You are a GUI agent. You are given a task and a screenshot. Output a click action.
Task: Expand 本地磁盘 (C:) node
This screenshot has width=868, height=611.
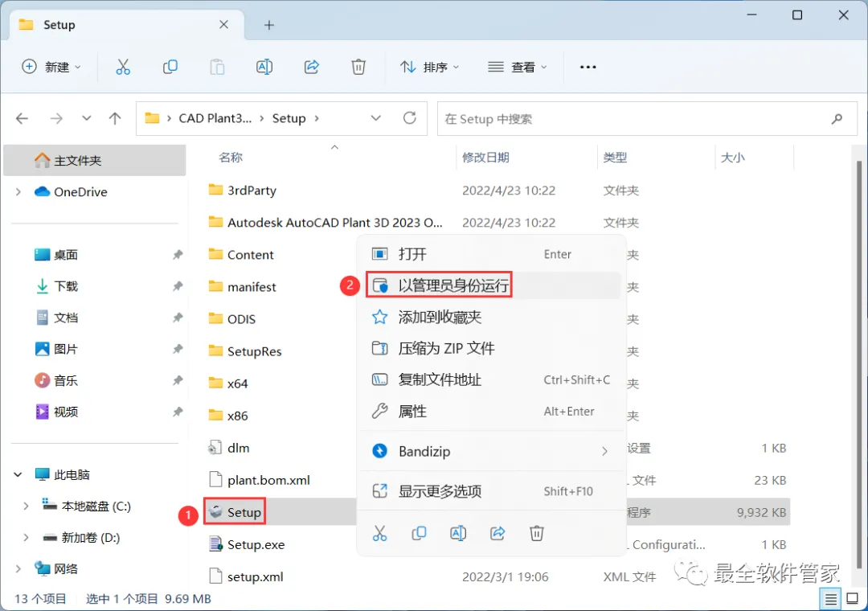tap(26, 506)
